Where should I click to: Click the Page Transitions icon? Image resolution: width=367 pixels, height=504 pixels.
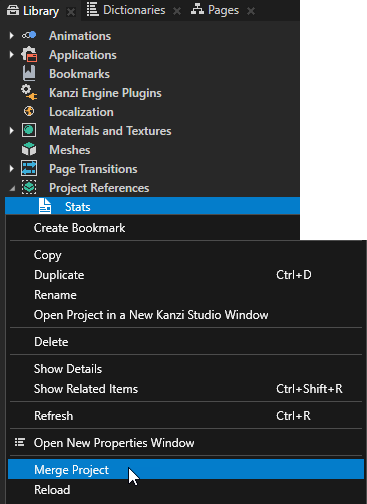click(29, 168)
